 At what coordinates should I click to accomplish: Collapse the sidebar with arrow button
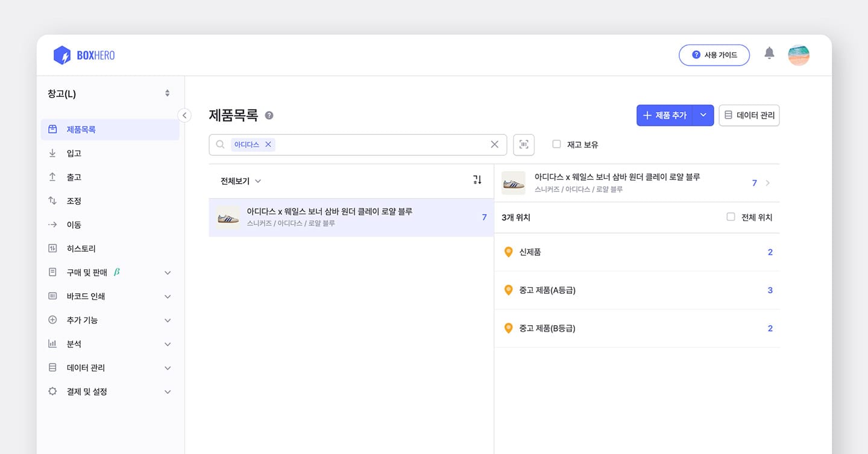184,115
